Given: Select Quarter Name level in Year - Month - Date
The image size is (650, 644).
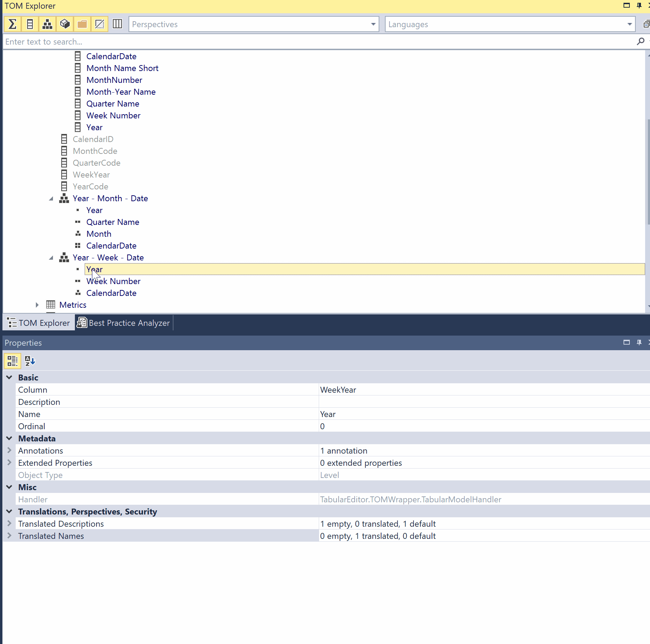Looking at the screenshot, I should pos(113,222).
